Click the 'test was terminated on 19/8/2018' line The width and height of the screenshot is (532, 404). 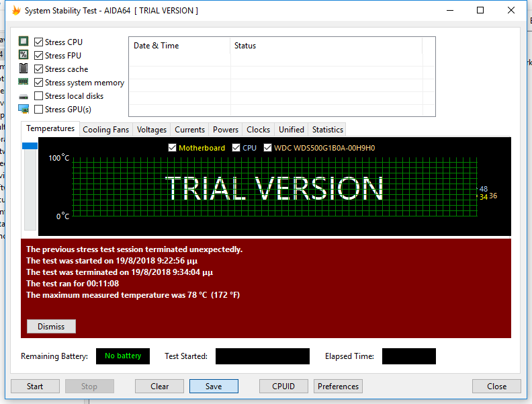click(120, 272)
